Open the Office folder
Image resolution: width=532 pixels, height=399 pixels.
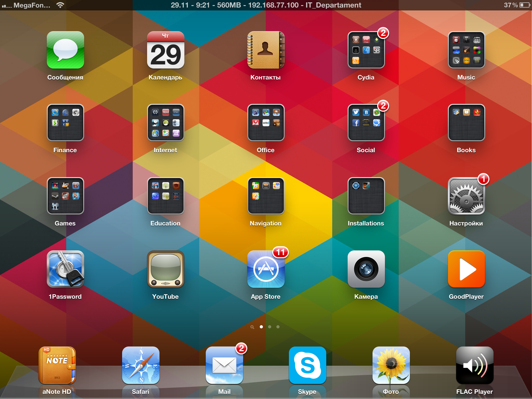(x=266, y=123)
